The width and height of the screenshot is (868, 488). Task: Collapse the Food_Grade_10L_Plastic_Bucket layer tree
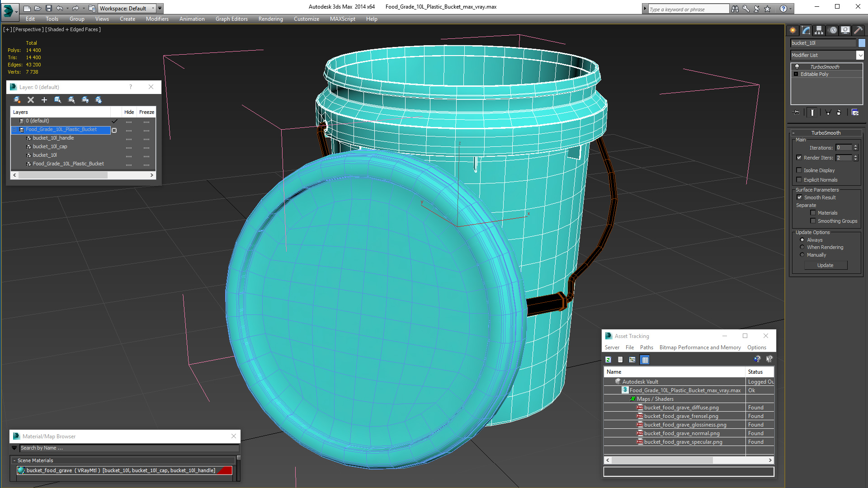click(x=14, y=130)
